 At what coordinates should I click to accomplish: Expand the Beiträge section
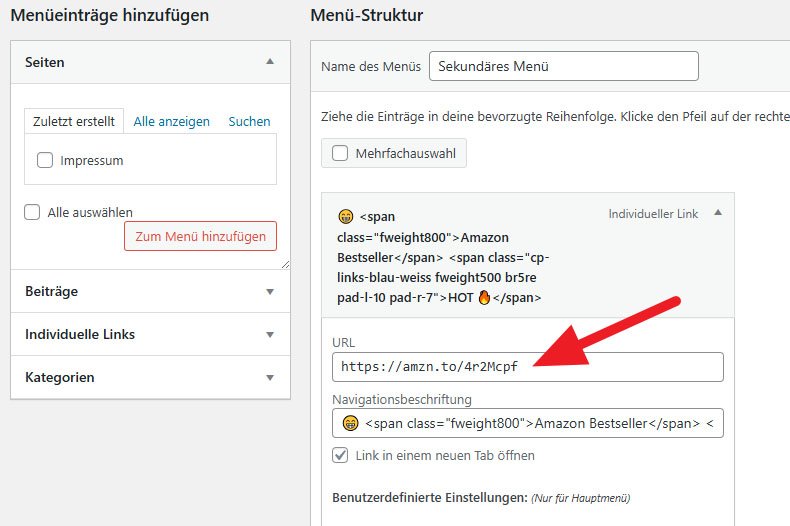click(269, 292)
